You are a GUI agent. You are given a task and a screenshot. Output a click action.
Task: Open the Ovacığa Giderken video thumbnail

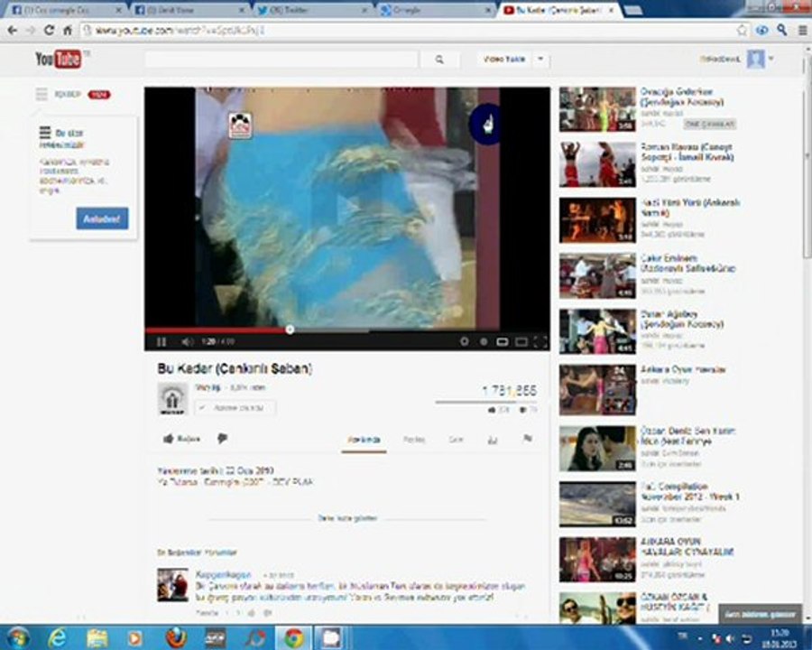[x=597, y=109]
